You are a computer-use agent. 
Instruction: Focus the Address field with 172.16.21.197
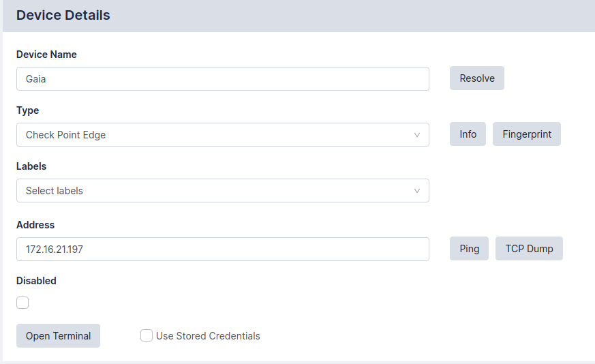coord(222,249)
